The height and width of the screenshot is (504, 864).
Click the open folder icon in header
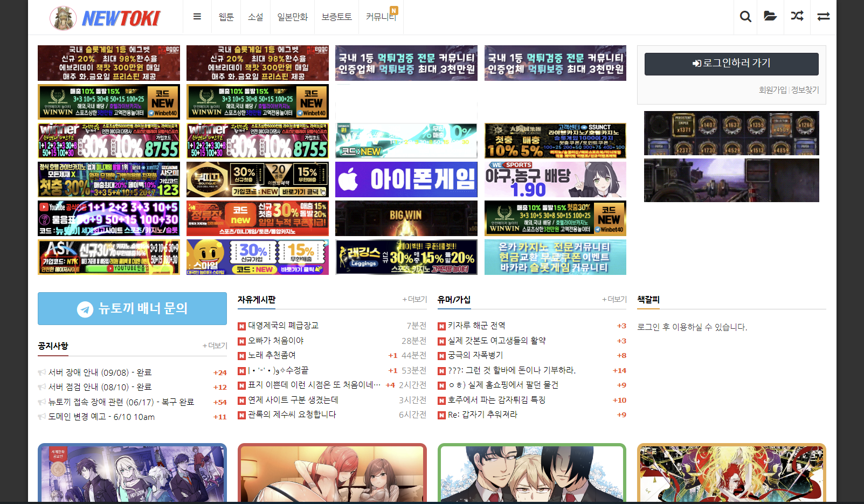(x=770, y=16)
